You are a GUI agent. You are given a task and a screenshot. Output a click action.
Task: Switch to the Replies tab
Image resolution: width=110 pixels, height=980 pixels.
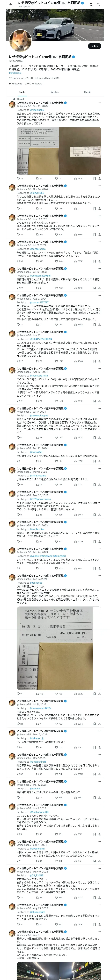(x=55, y=92)
